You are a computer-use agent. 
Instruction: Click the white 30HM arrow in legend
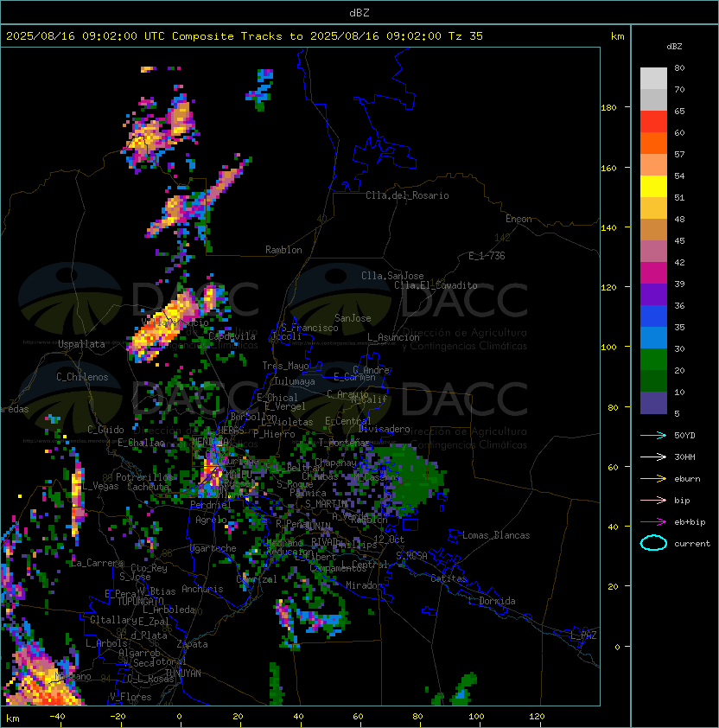point(653,457)
